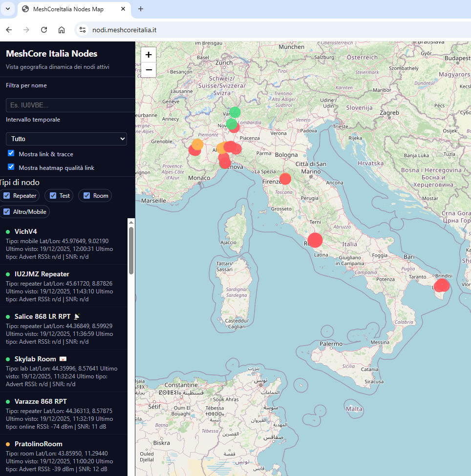Toggle the Repeater node type filter
Screen dimensions: 471x476
(x=7, y=196)
